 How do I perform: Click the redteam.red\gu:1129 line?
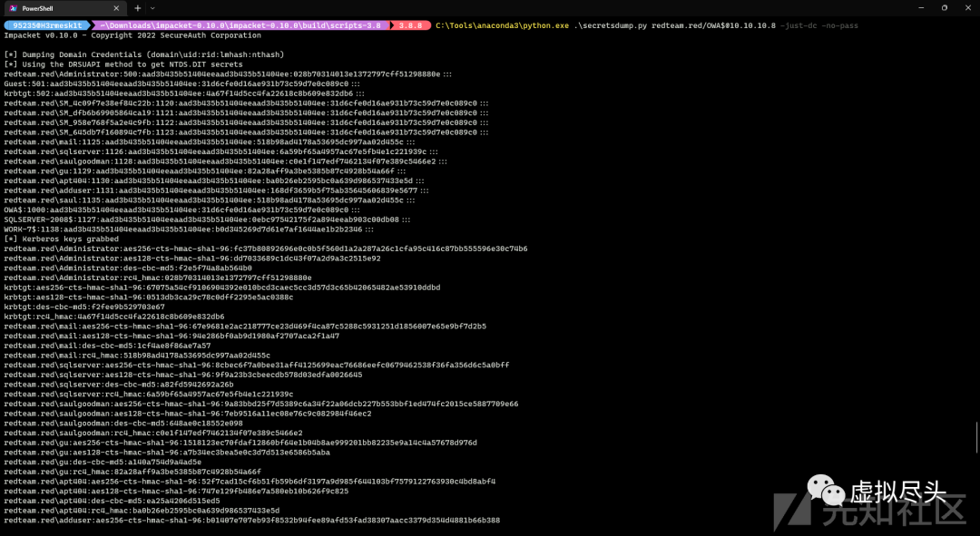(204, 171)
